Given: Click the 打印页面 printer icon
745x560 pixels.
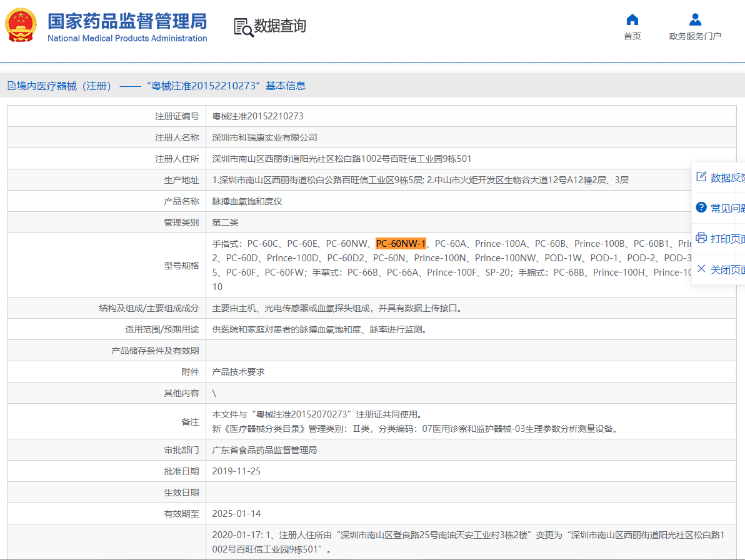Looking at the screenshot, I should [701, 238].
